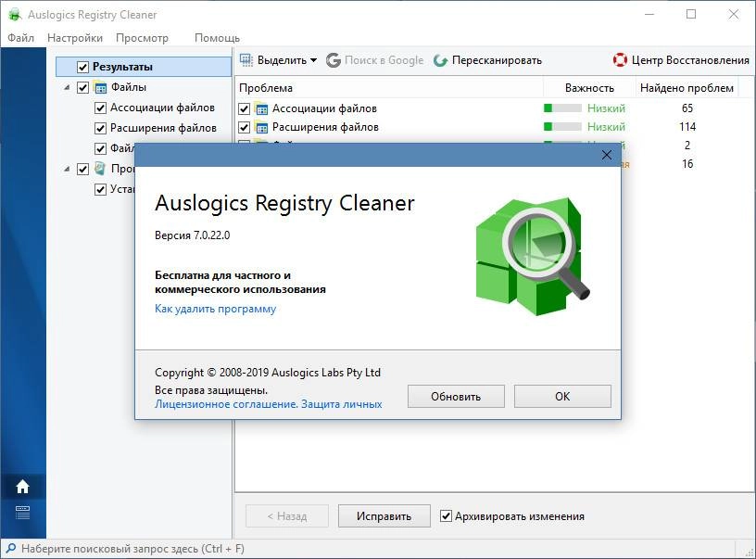The width and height of the screenshot is (756, 559).
Task: Open the Выделить dropdown arrow
Action: click(313, 60)
